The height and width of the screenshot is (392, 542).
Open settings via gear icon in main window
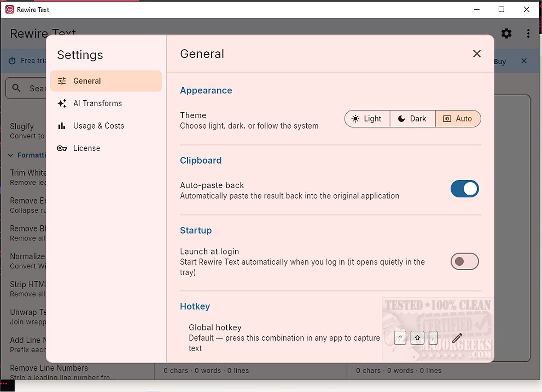(506, 33)
